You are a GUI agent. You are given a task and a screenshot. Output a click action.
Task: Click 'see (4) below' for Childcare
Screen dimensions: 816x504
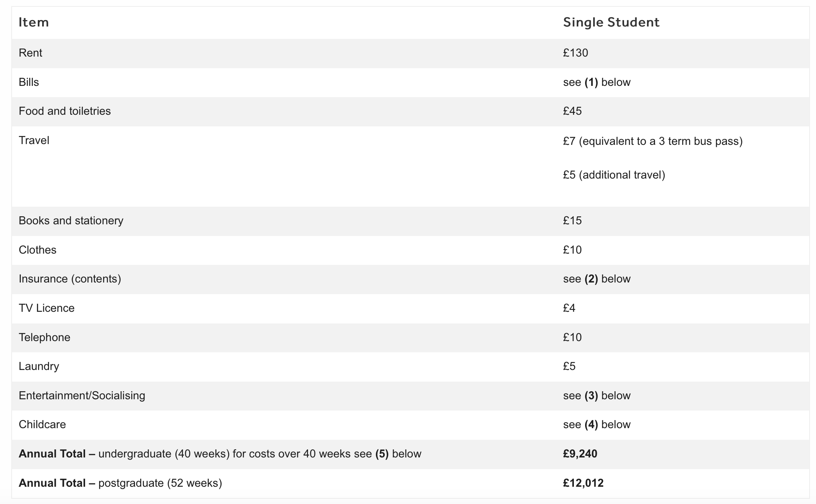click(596, 425)
